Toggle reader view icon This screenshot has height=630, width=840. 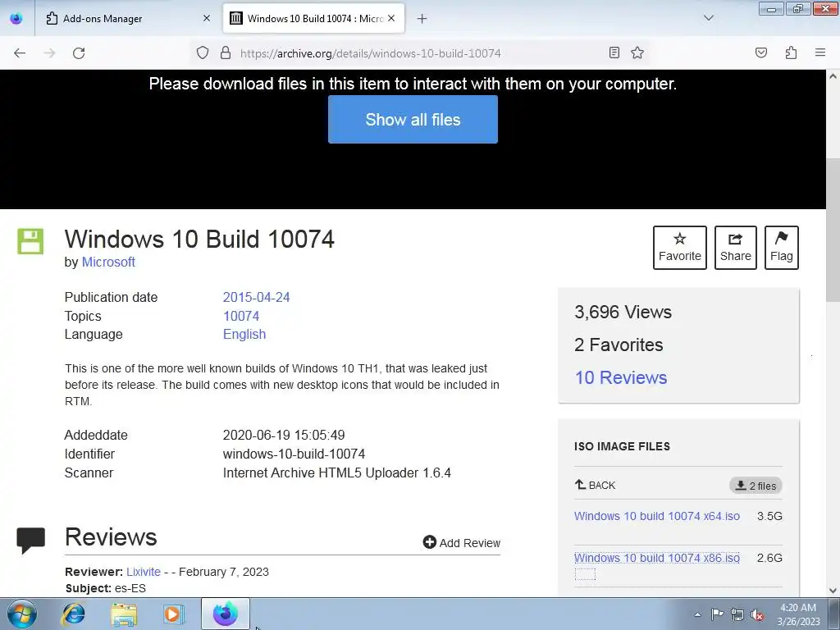click(614, 52)
